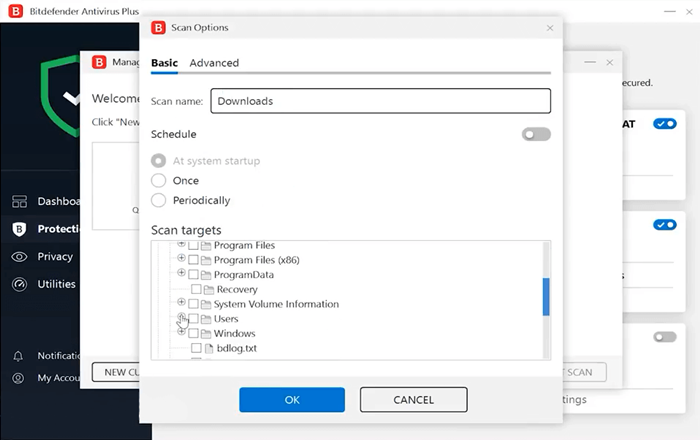Image resolution: width=700 pixels, height=440 pixels.
Task: Click the SCAN button behind the dialog
Action: (584, 372)
